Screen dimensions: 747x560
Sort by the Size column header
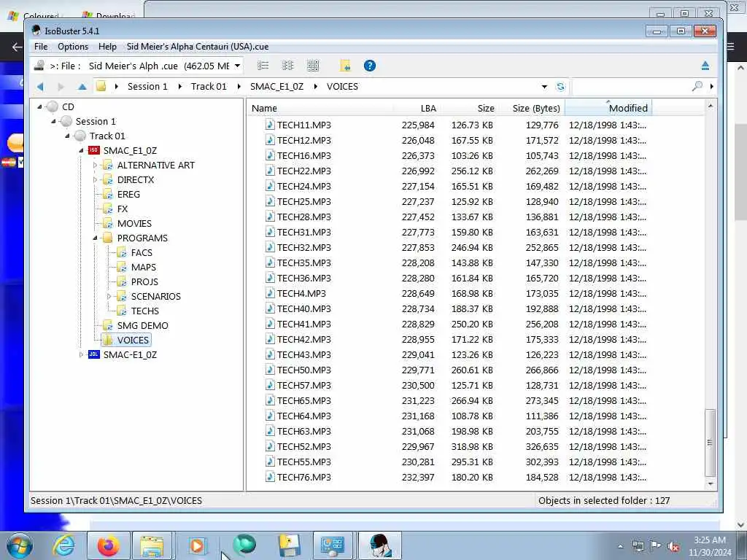pos(470,108)
